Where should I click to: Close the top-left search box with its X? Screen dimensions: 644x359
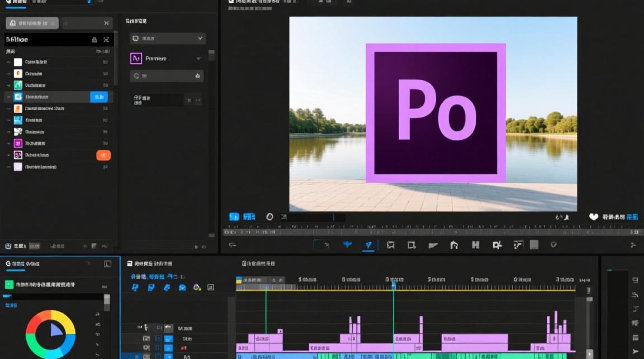point(106,23)
